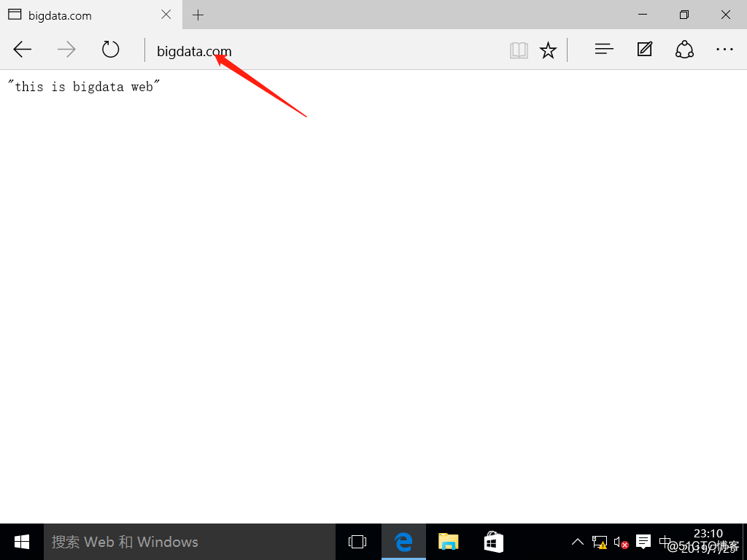Image resolution: width=747 pixels, height=560 pixels.
Task: Open a new tab with plus
Action: pos(198,15)
